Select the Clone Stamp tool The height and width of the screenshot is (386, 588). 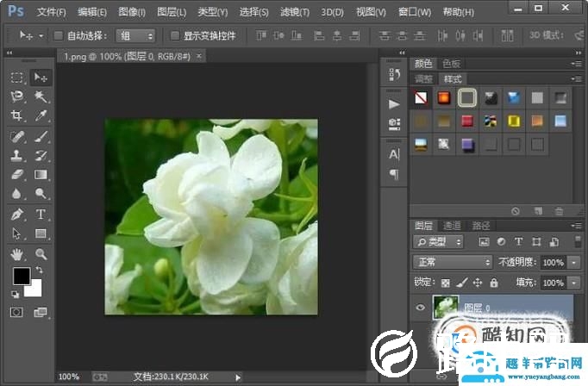point(17,156)
